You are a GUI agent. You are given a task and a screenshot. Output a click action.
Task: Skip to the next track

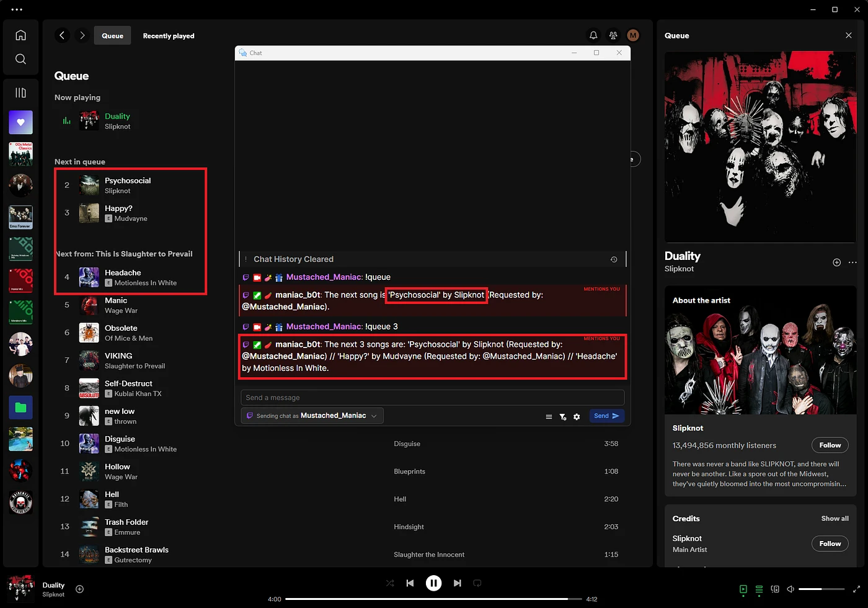[457, 583]
